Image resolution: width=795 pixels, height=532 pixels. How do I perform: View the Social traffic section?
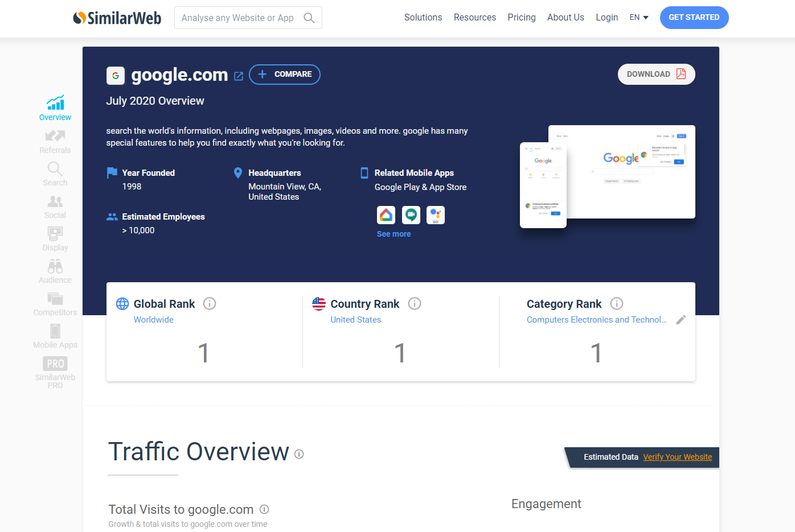click(x=55, y=206)
